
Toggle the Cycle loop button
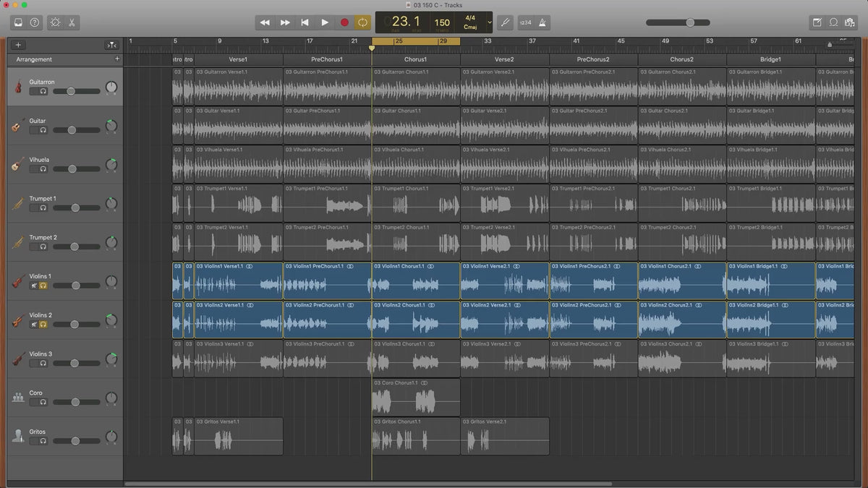[362, 22]
